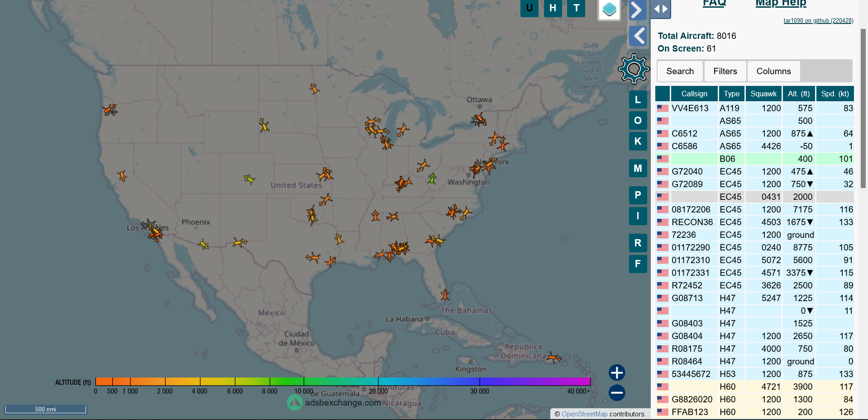Toggle the M map button

click(638, 168)
